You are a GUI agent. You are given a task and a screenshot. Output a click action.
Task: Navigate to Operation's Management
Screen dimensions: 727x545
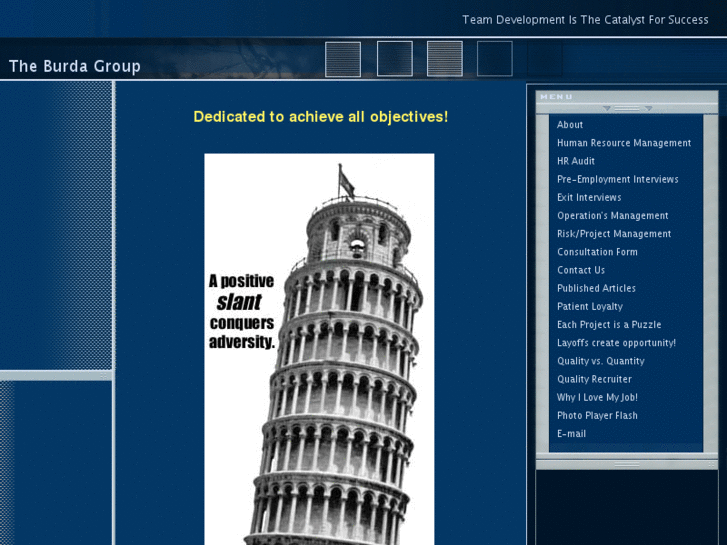(612, 216)
